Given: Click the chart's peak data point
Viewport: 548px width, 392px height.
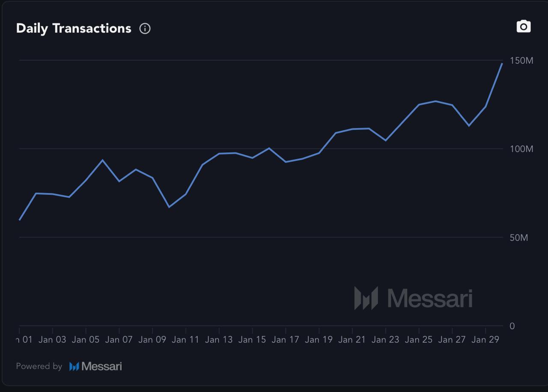Looking at the screenshot, I should (x=502, y=64).
